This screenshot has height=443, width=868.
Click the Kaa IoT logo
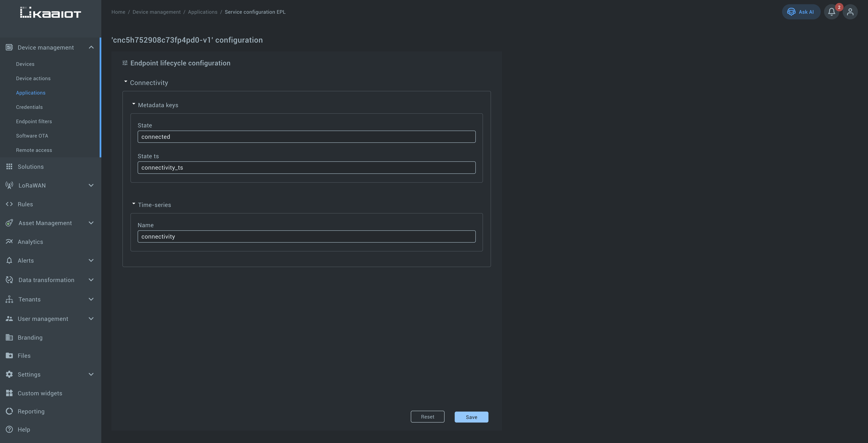[x=50, y=13]
